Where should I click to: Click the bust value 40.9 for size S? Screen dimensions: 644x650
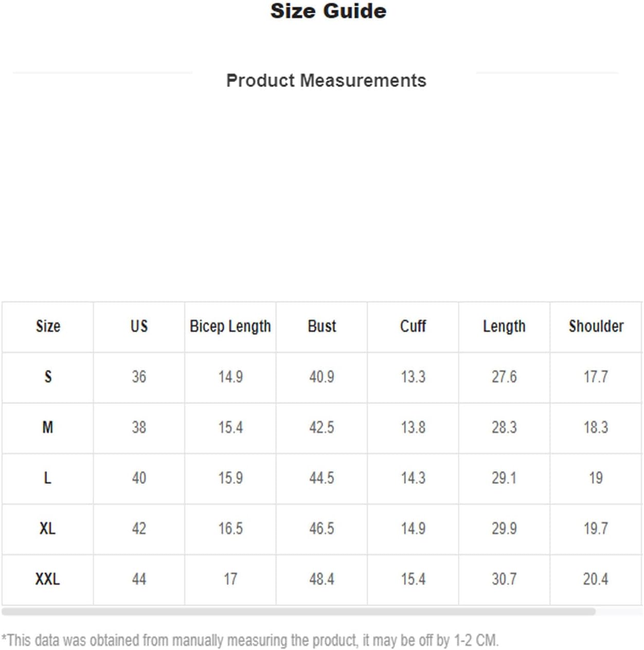[x=321, y=377]
